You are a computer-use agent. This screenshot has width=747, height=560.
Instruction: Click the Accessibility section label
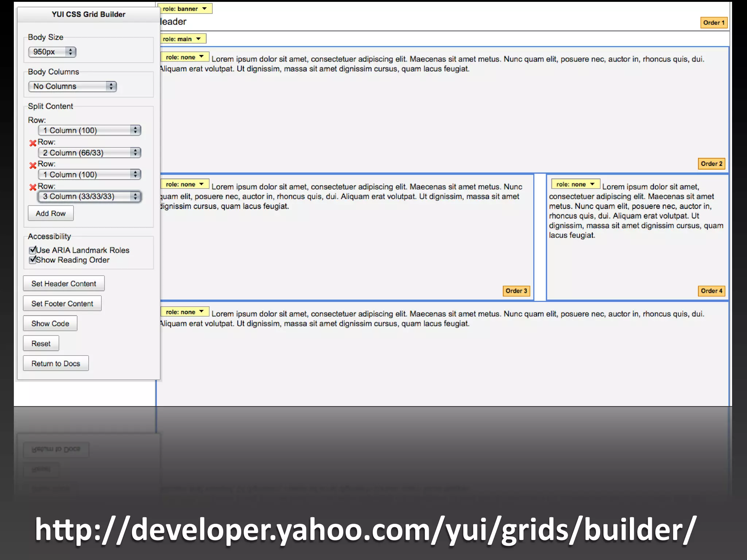pos(49,236)
